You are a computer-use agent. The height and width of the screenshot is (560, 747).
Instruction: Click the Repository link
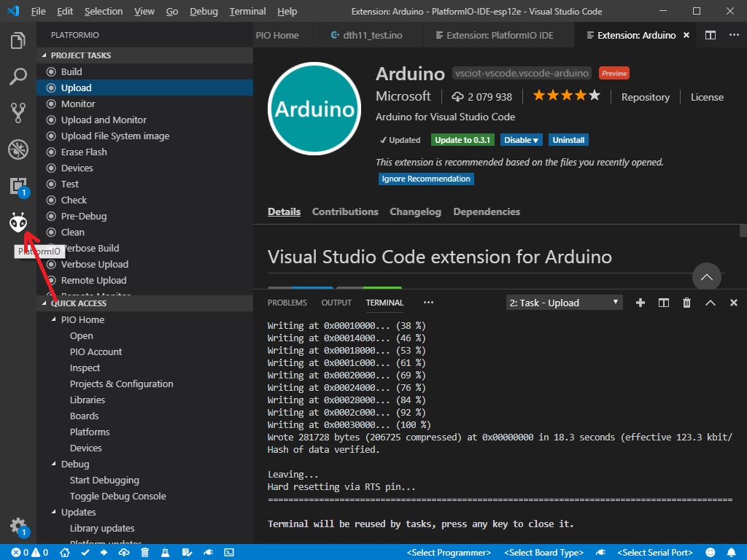(645, 97)
